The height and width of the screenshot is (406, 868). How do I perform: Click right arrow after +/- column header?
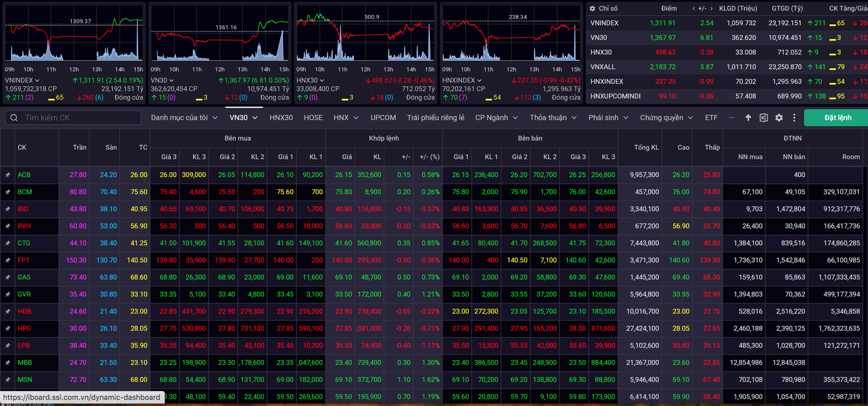[711, 9]
